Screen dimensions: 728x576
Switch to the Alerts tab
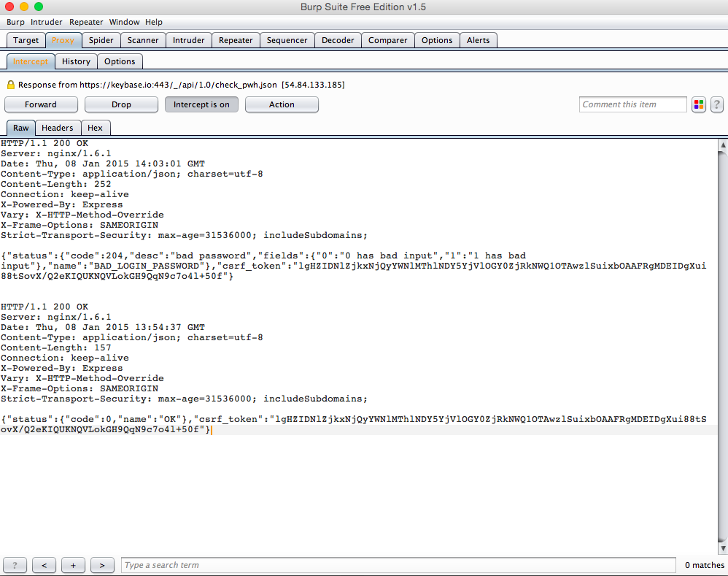pos(479,40)
